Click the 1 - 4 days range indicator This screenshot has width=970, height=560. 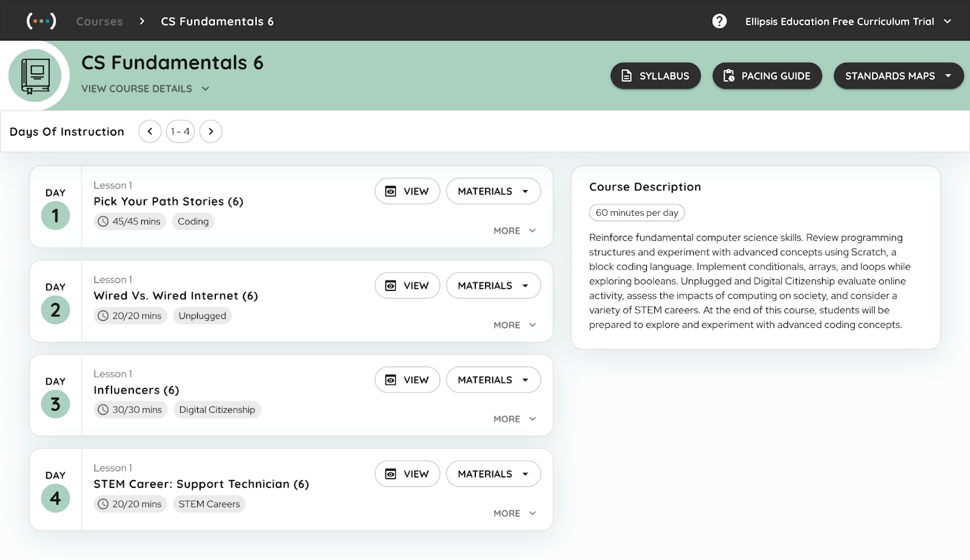tap(180, 132)
